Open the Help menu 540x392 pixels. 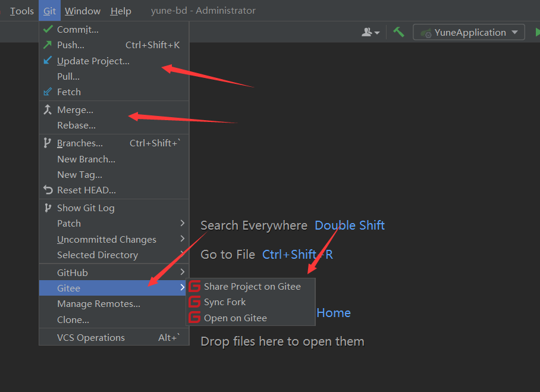click(121, 11)
